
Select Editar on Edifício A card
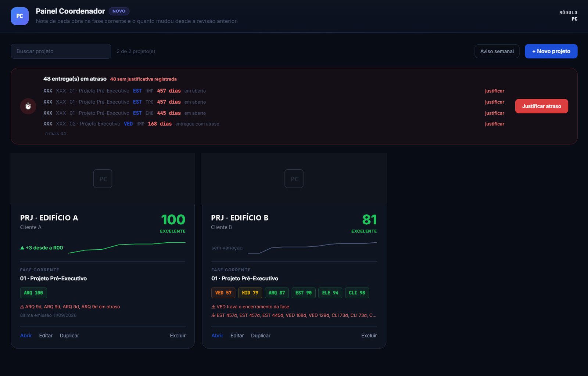(x=46, y=336)
